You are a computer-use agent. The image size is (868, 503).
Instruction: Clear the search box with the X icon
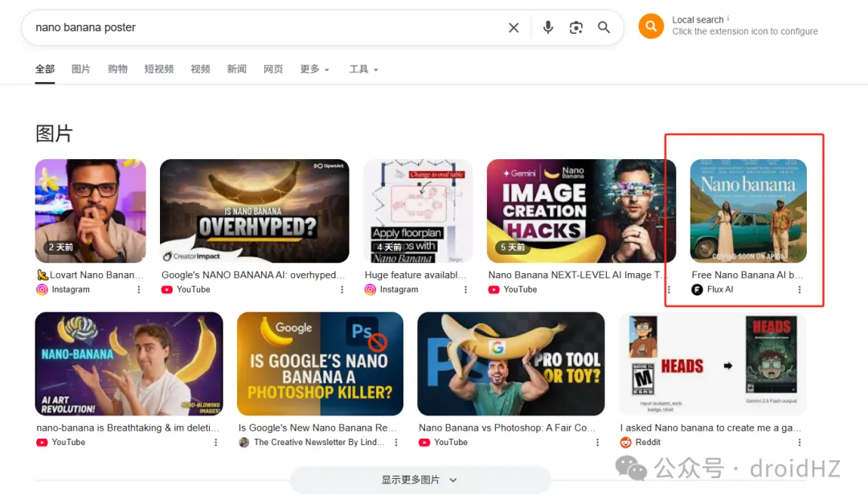point(514,27)
